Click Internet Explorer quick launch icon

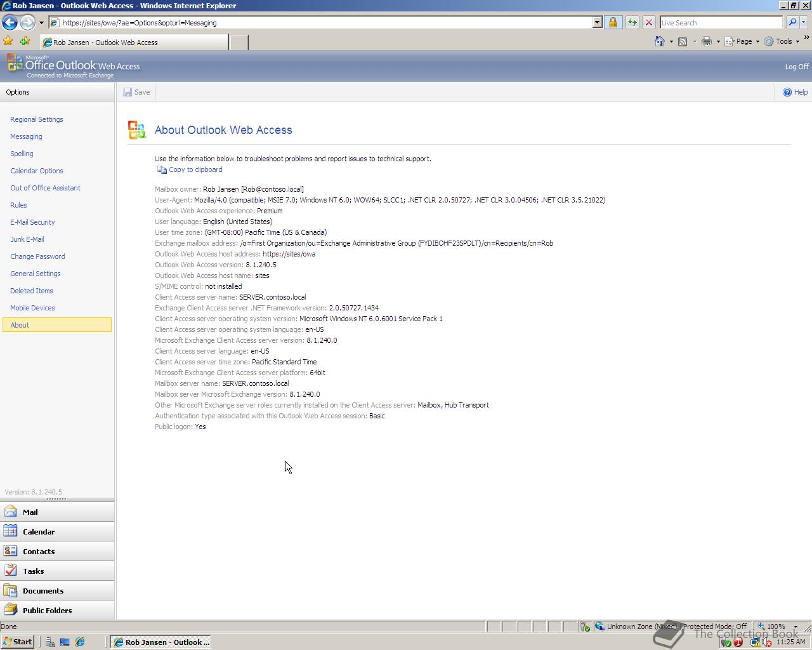click(x=80, y=642)
